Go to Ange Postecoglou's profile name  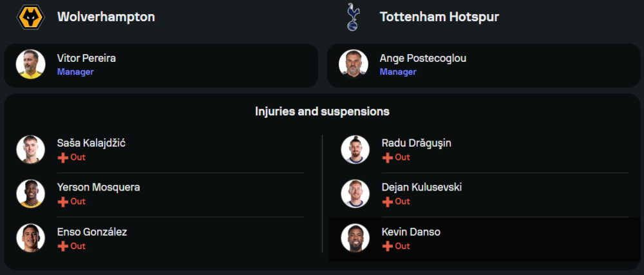423,59
